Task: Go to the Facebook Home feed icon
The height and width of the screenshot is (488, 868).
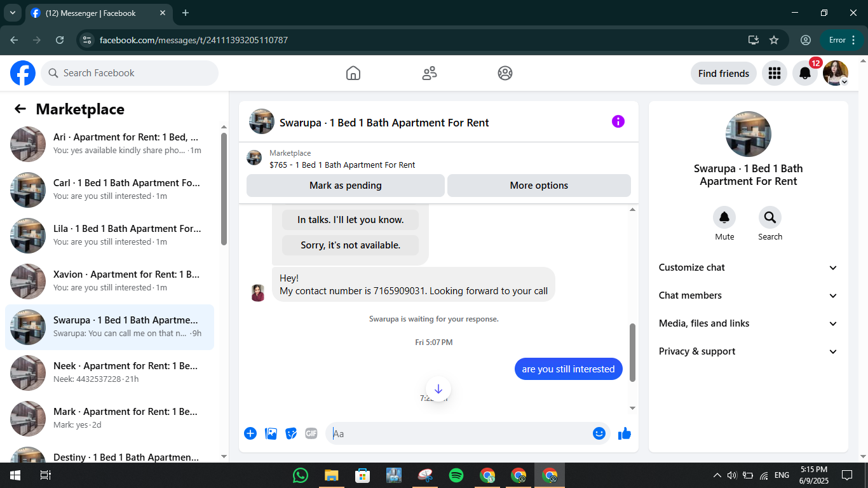Action: click(353, 73)
